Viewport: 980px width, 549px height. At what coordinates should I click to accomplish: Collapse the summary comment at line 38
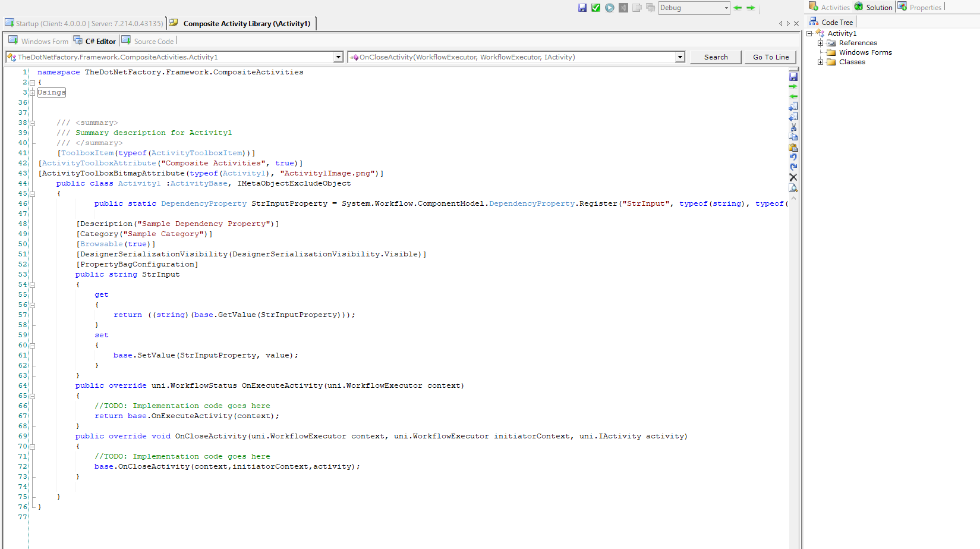click(x=32, y=123)
